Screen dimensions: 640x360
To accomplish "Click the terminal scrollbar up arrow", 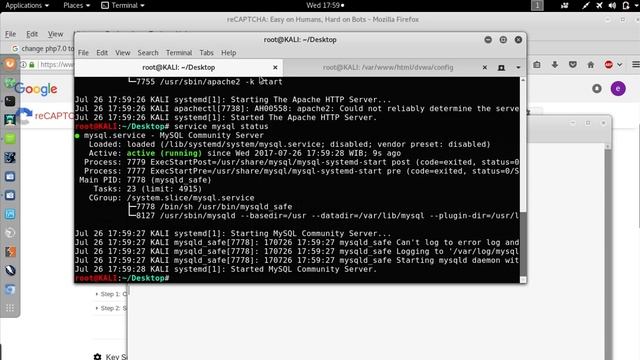I will [523, 80].
